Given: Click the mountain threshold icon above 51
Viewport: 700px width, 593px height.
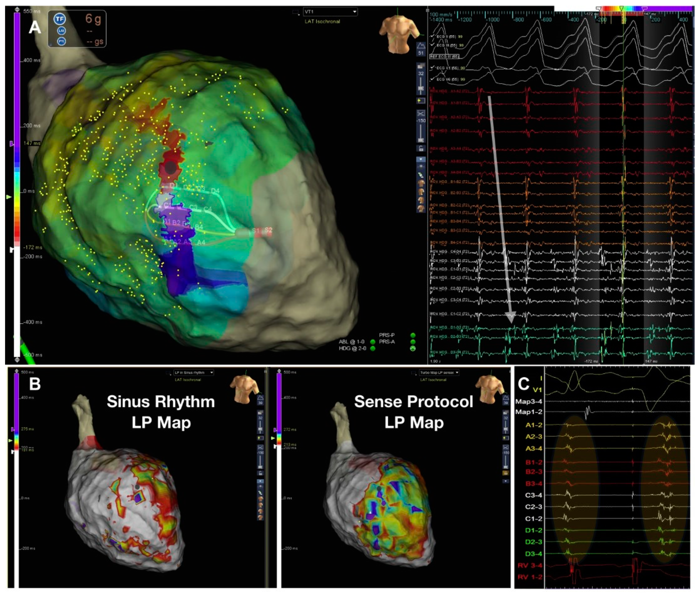Looking at the screenshot, I should [x=421, y=46].
